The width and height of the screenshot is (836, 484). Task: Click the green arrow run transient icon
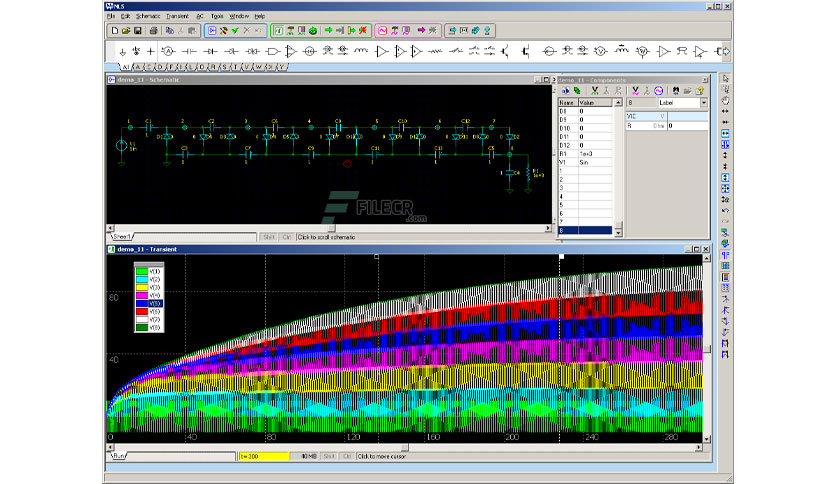(x=328, y=30)
